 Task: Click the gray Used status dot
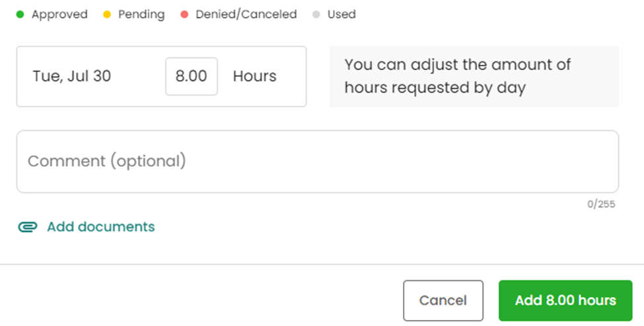316,14
